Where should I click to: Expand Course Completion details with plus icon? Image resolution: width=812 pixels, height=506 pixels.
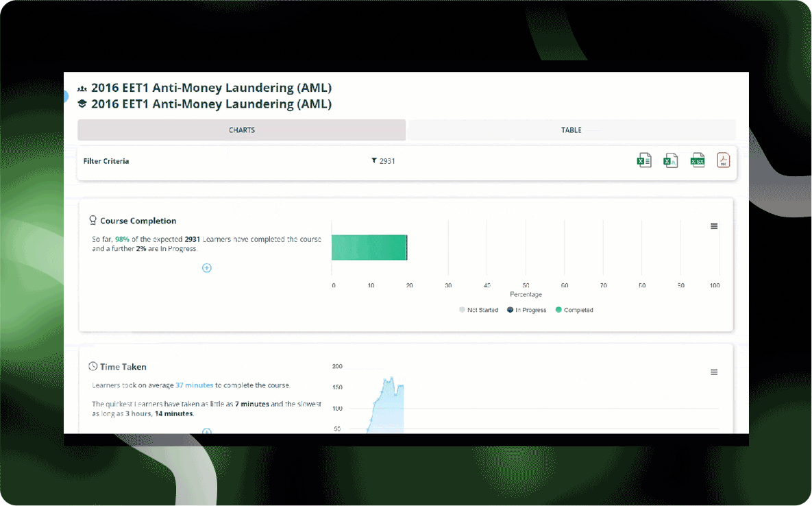pyautogui.click(x=206, y=268)
